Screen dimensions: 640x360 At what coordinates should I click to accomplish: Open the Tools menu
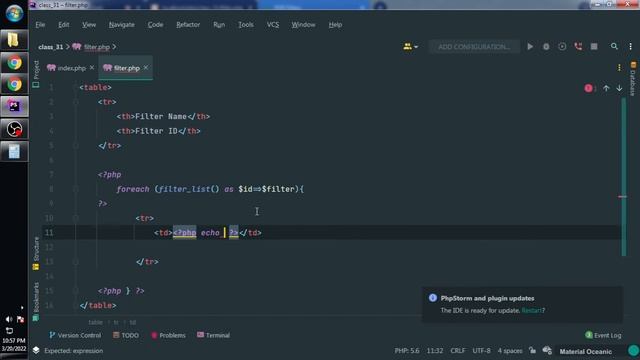(x=245, y=24)
